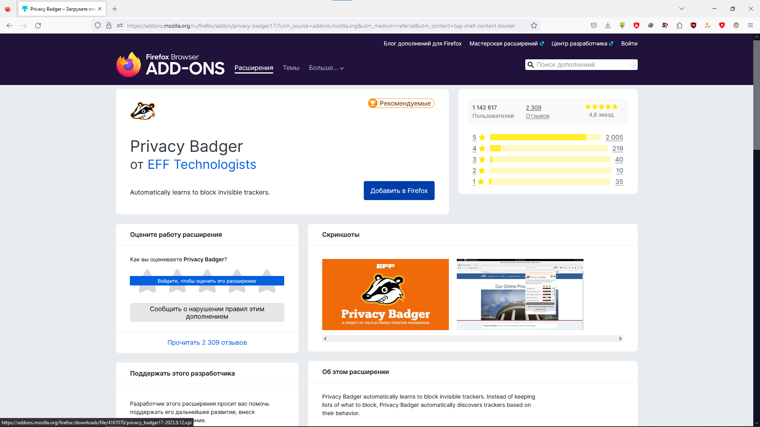Open 2 309 Отзывов reviews link
The image size is (760, 427).
537,111
